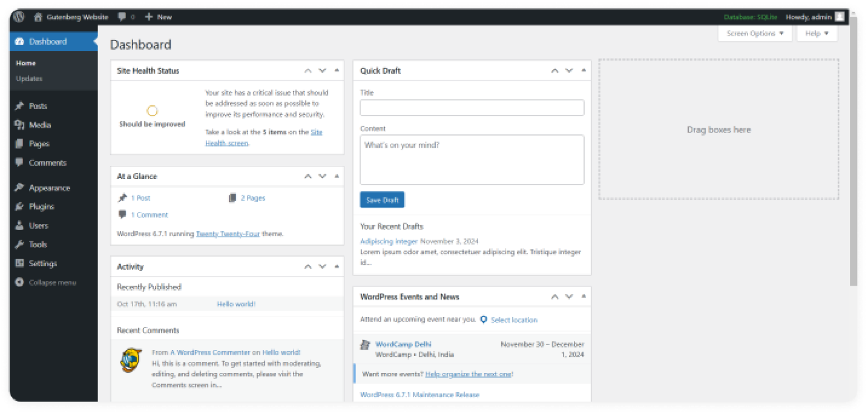This screenshot has width=868, height=414.
Task: Open Hello world! post under Recently Published
Action: tap(236, 304)
